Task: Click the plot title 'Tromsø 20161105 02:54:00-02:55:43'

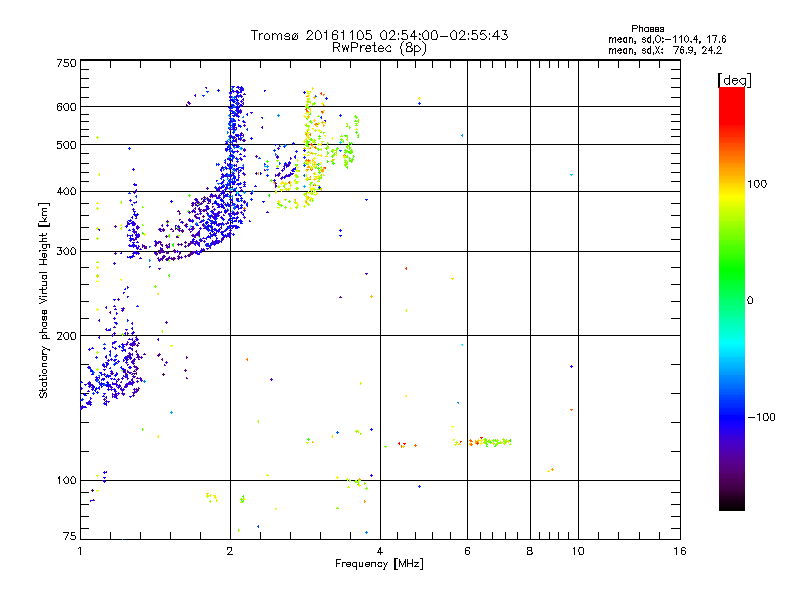Action: (x=379, y=35)
